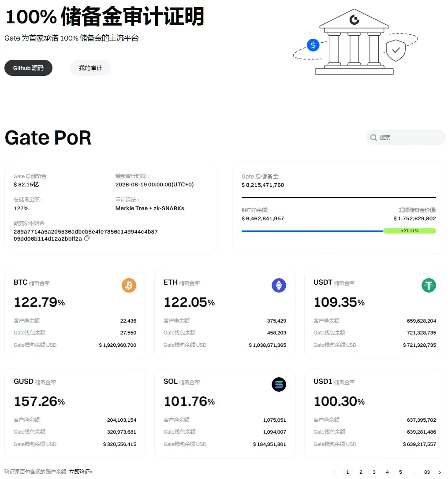Click the blue dollar coin icon

coord(313,45)
